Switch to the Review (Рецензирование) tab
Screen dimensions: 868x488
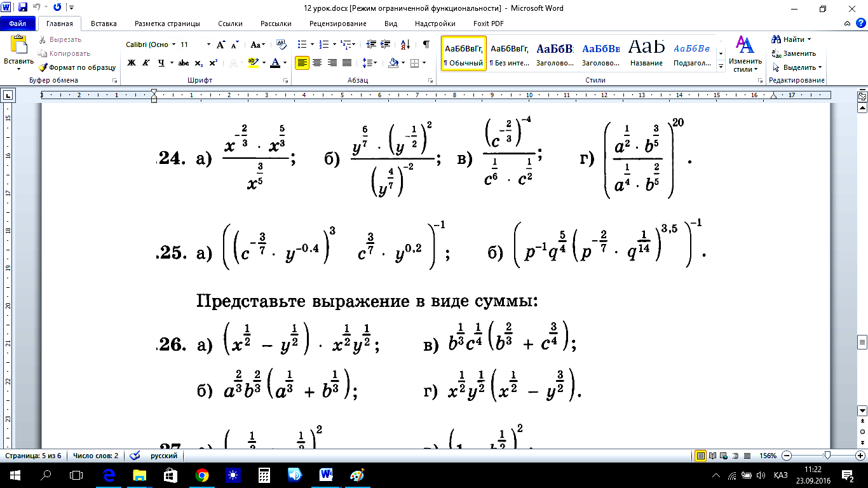[338, 24]
